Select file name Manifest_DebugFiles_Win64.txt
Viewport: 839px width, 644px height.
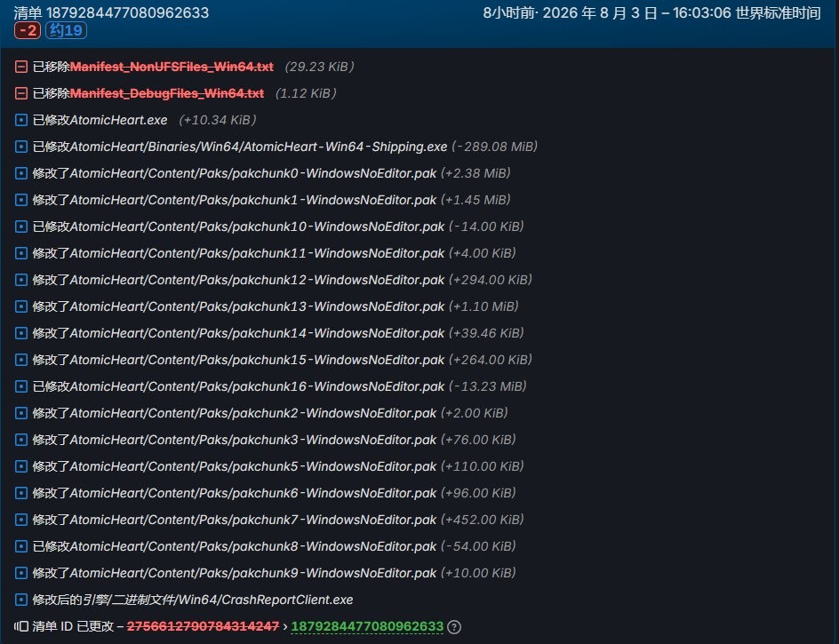(x=167, y=93)
